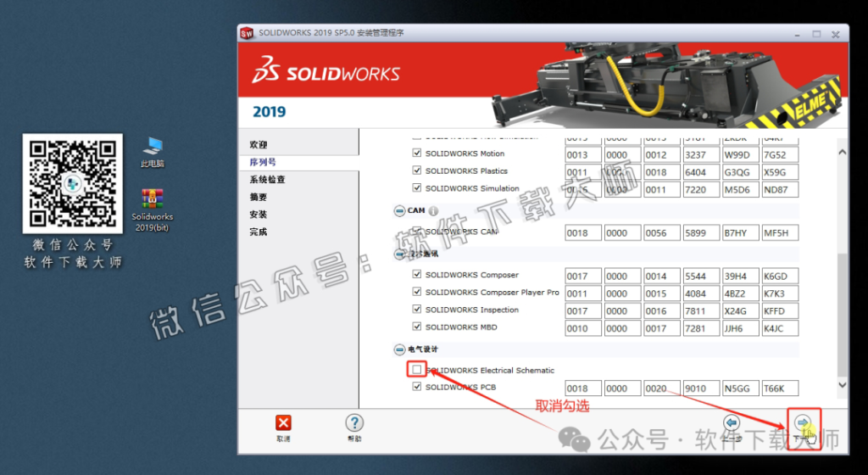Uncheck SOLIDWORKS Composer checkbox
Screen dimensions: 868x475
pyautogui.click(x=417, y=274)
